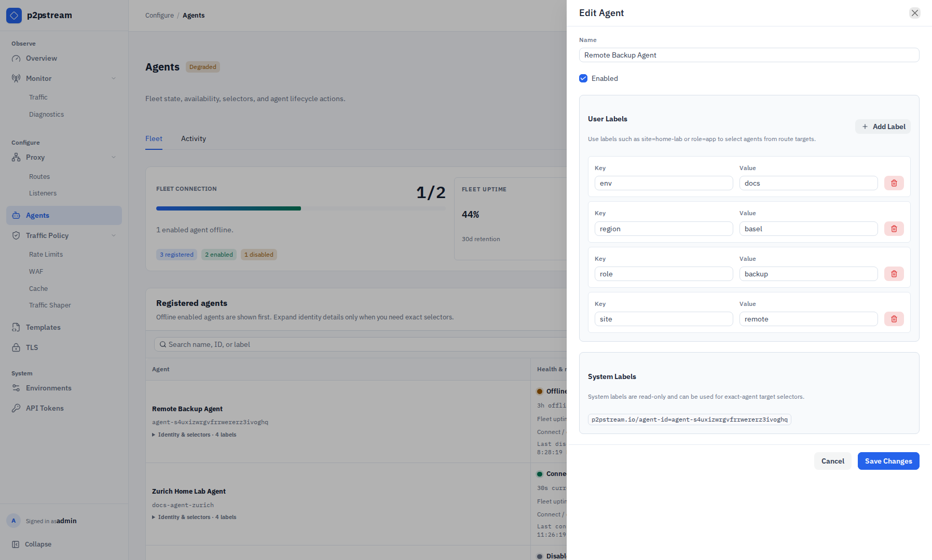Click the agent search input field
The width and height of the screenshot is (932, 560).
click(x=360, y=344)
